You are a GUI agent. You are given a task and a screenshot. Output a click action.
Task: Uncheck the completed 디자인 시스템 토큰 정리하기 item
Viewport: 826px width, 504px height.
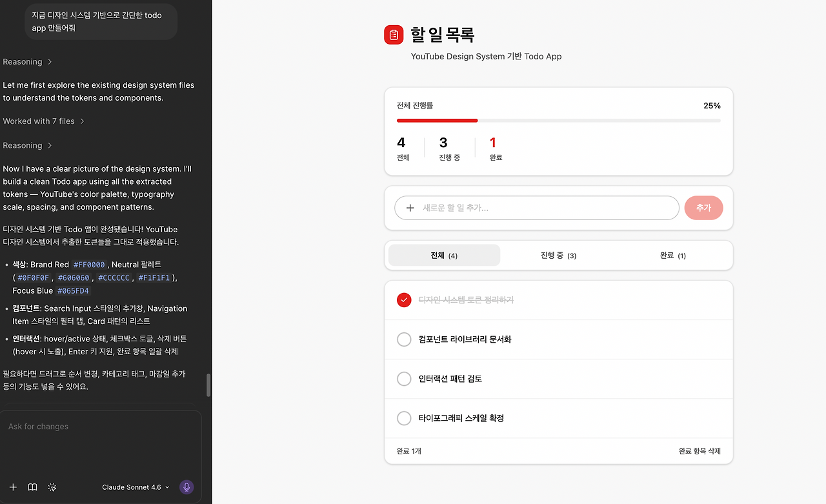click(x=404, y=299)
